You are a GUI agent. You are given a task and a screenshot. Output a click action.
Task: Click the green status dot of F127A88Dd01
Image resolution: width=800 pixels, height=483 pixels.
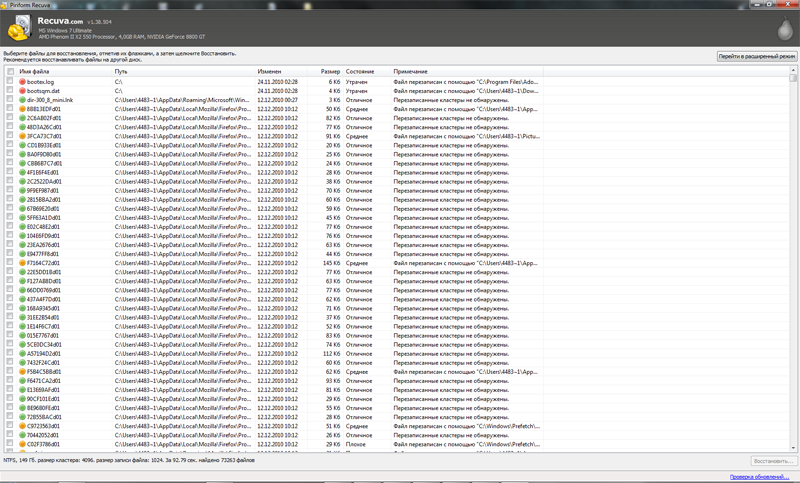click(x=22, y=281)
